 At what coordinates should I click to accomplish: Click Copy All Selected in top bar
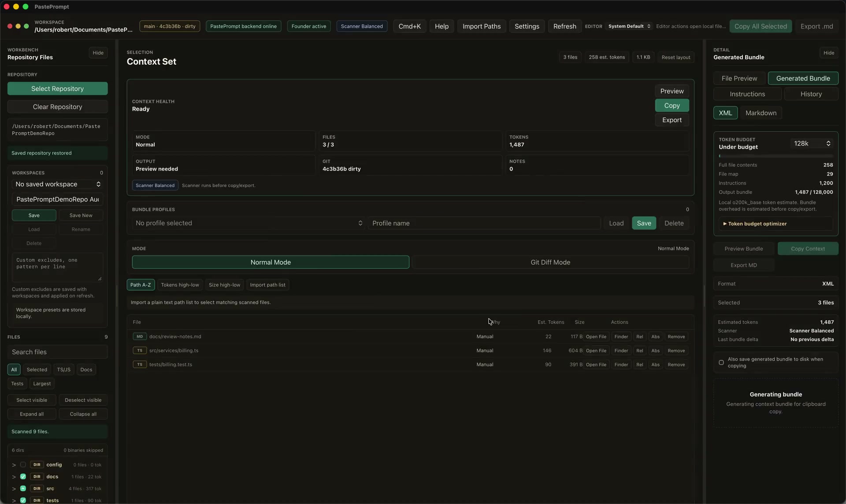pos(761,26)
